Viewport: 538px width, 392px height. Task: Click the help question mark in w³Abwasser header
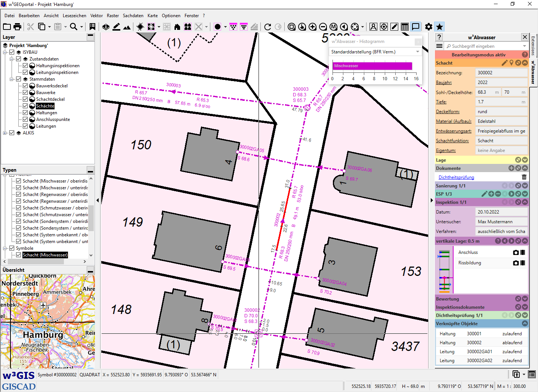[x=439, y=37]
